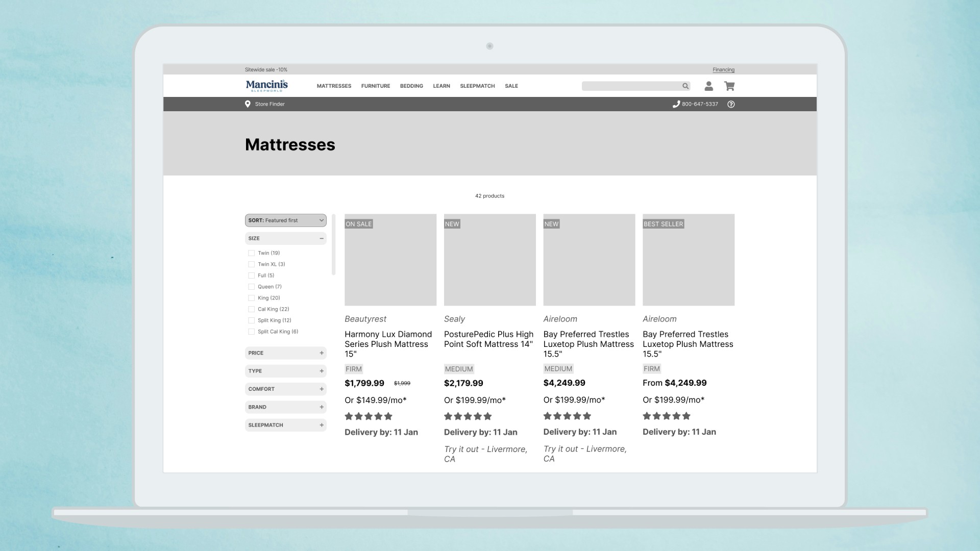
Task: Check the Twin (19) size filter
Action: pos(251,253)
